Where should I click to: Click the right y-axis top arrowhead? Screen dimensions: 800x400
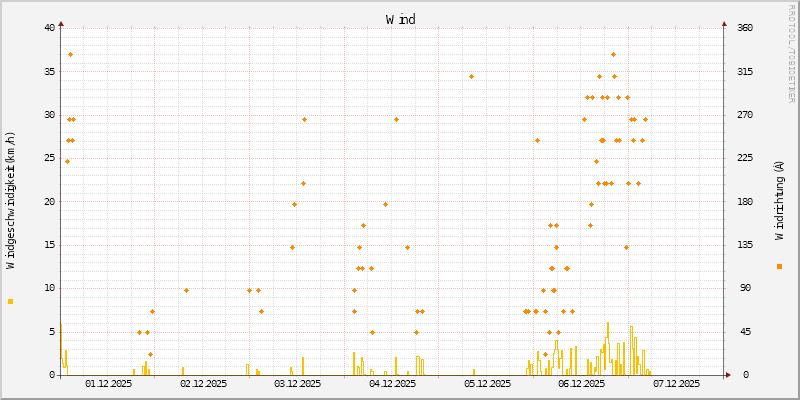point(725,22)
